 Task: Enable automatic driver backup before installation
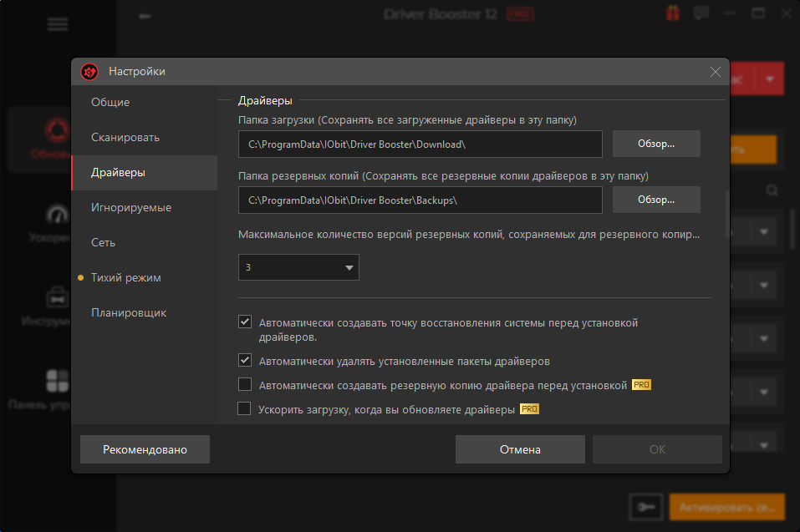coord(245,384)
